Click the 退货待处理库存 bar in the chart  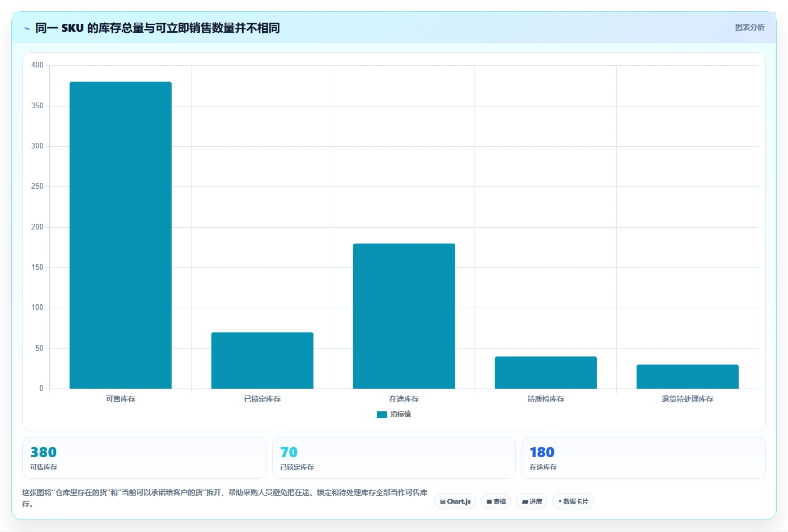[688, 377]
